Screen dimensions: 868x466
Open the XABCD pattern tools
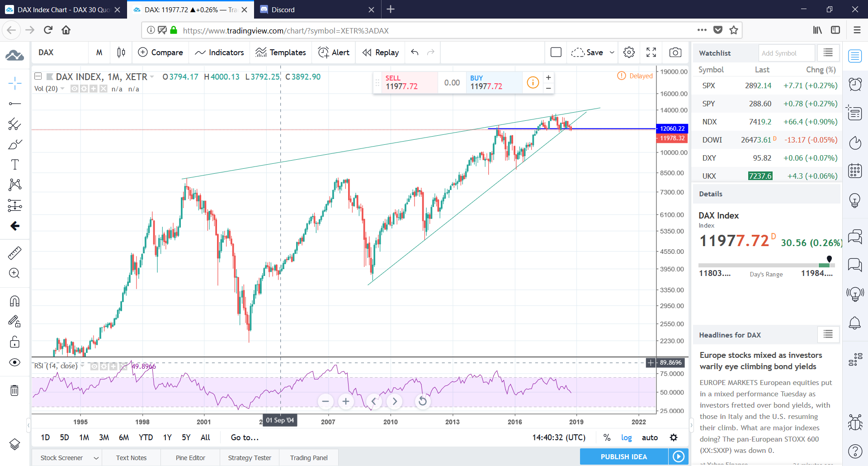(x=15, y=185)
